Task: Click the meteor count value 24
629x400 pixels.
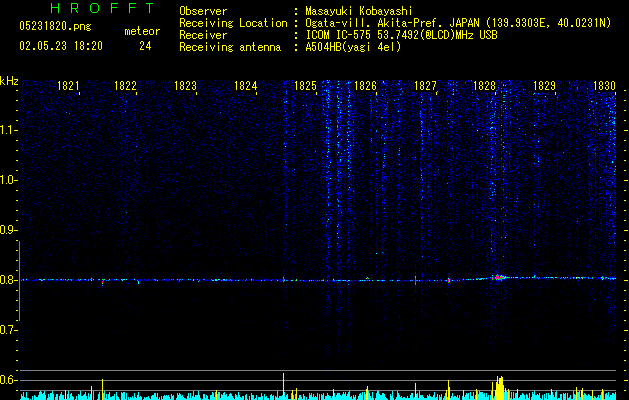Action: click(145, 46)
